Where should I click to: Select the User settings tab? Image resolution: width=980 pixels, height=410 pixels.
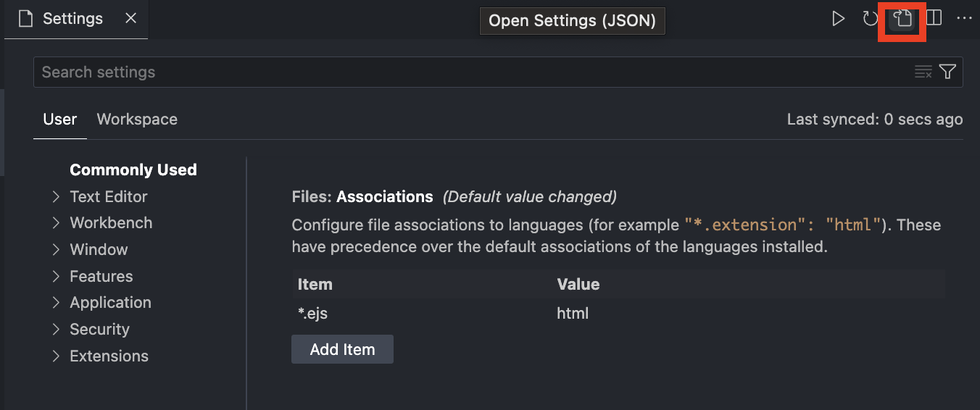point(60,120)
